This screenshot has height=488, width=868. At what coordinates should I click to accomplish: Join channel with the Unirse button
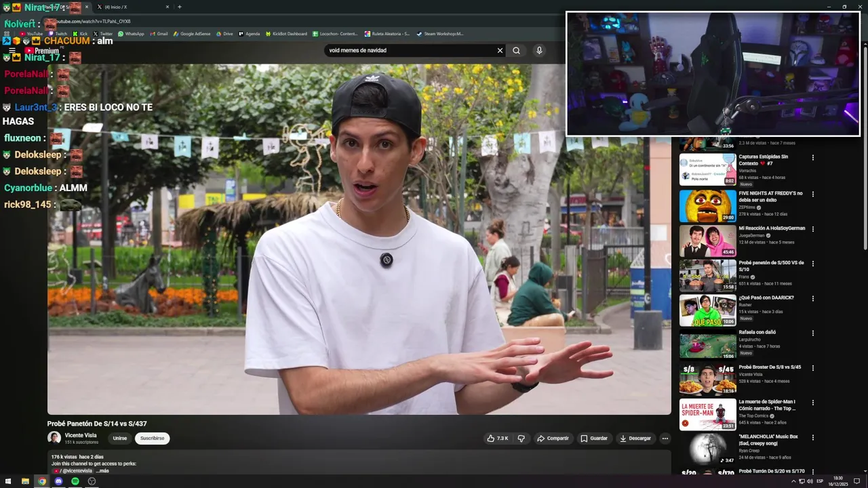point(119,439)
